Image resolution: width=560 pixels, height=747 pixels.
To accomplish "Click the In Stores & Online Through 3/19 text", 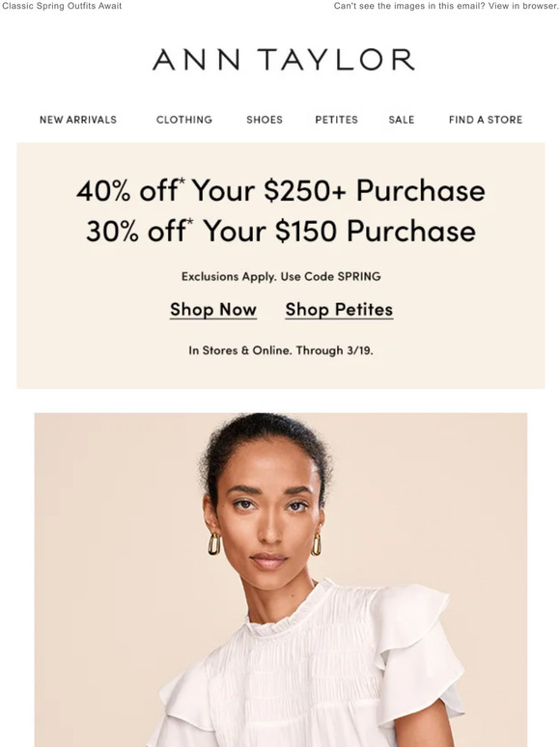I will click(x=281, y=350).
